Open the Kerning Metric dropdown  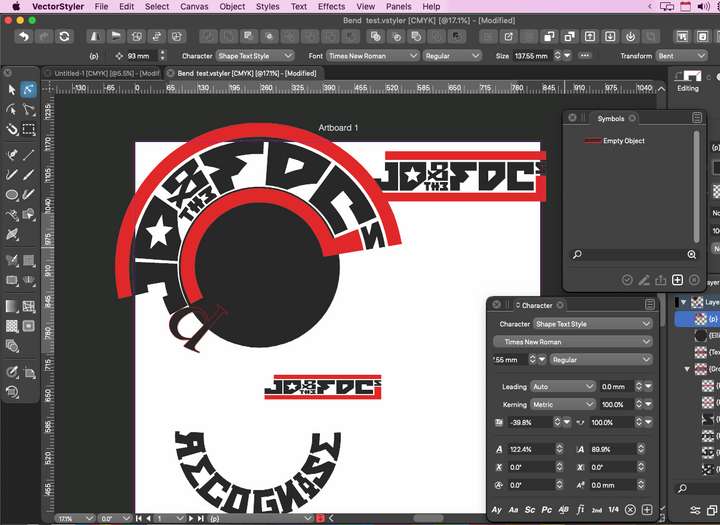click(x=563, y=405)
